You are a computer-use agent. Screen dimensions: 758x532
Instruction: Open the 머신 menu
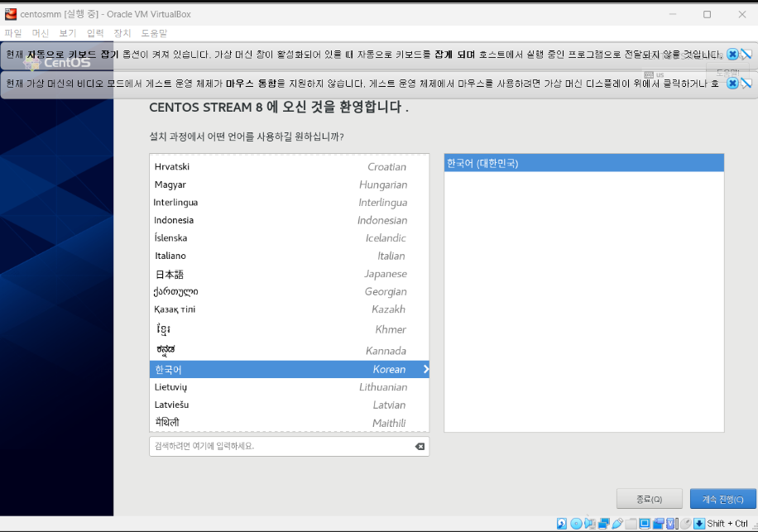[x=40, y=33]
